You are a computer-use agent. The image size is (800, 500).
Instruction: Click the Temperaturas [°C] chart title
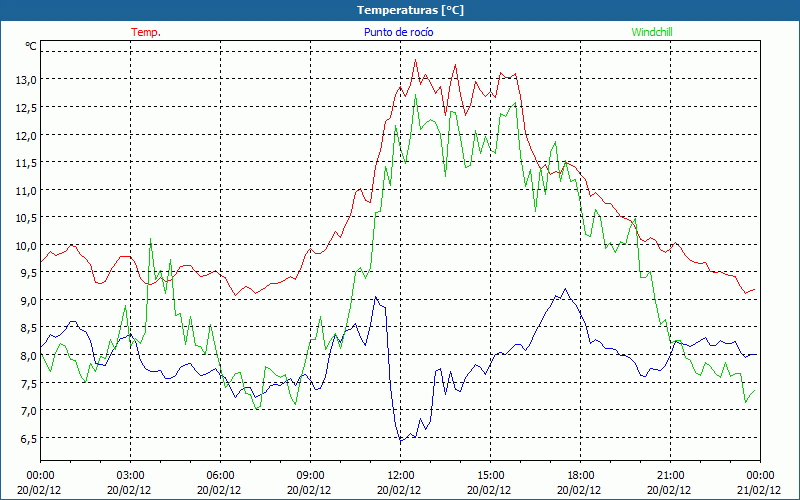[410, 10]
